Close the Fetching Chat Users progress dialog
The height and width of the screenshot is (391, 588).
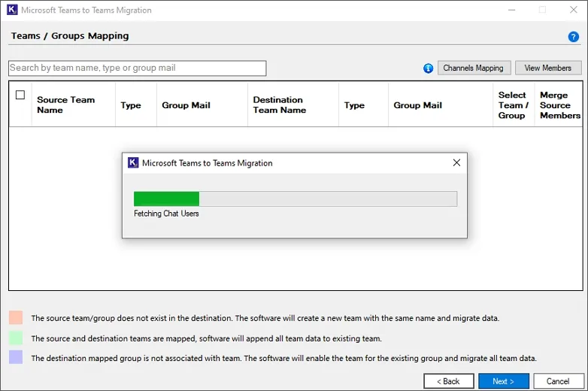click(x=456, y=162)
